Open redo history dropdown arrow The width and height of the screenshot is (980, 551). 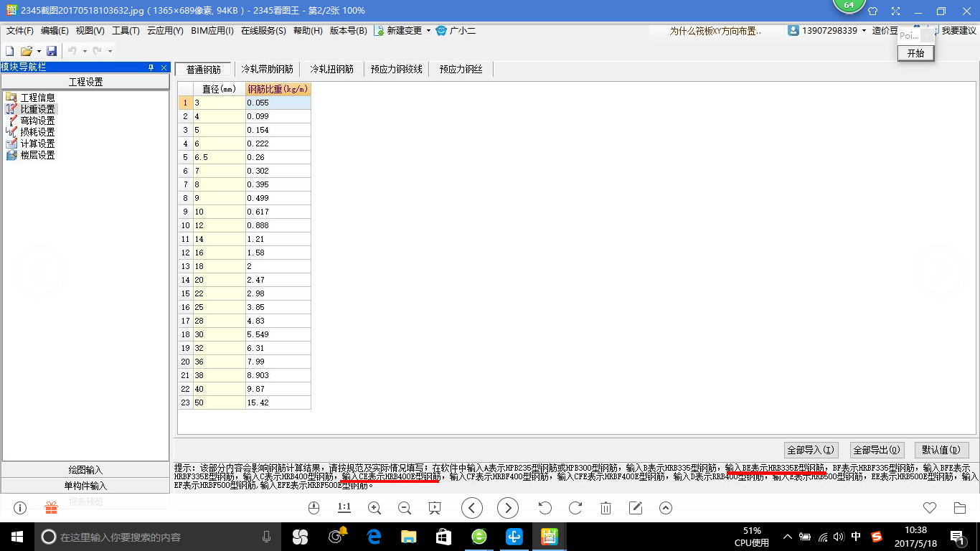pos(110,51)
